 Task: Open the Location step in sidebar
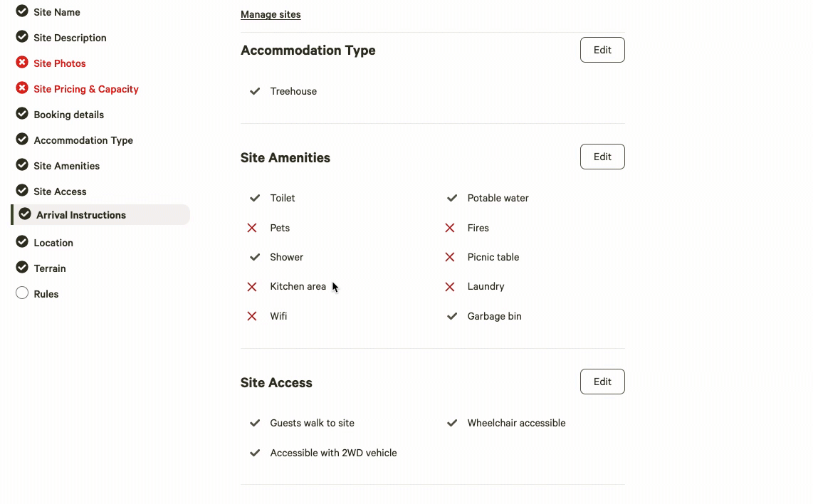pos(53,243)
